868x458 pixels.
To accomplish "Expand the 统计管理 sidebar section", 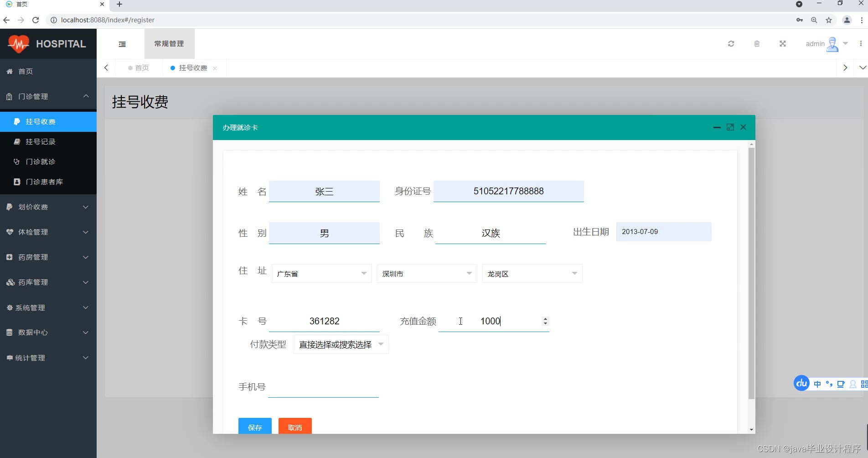I will pyautogui.click(x=48, y=358).
